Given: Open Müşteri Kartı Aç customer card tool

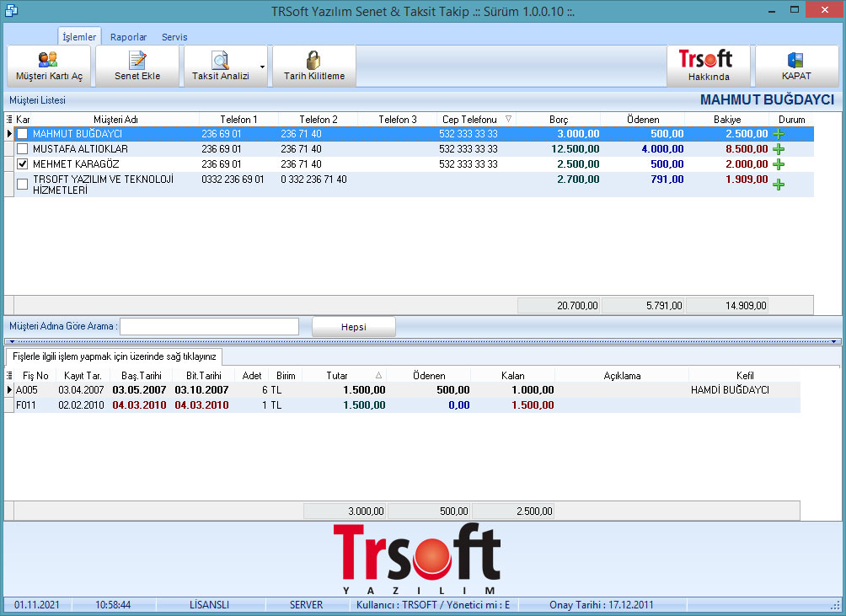Looking at the screenshot, I should point(49,66).
